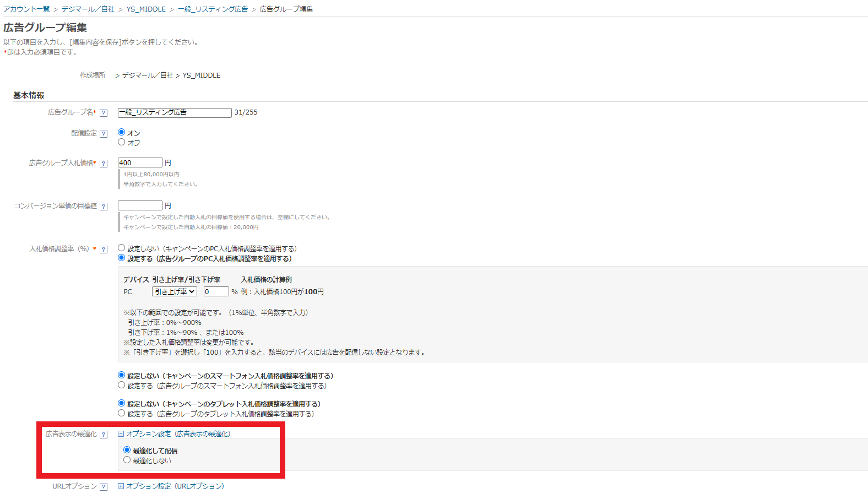868x504 pixels.
Task: Choose 設定する for tablet bid adjustment
Action: pos(122,413)
